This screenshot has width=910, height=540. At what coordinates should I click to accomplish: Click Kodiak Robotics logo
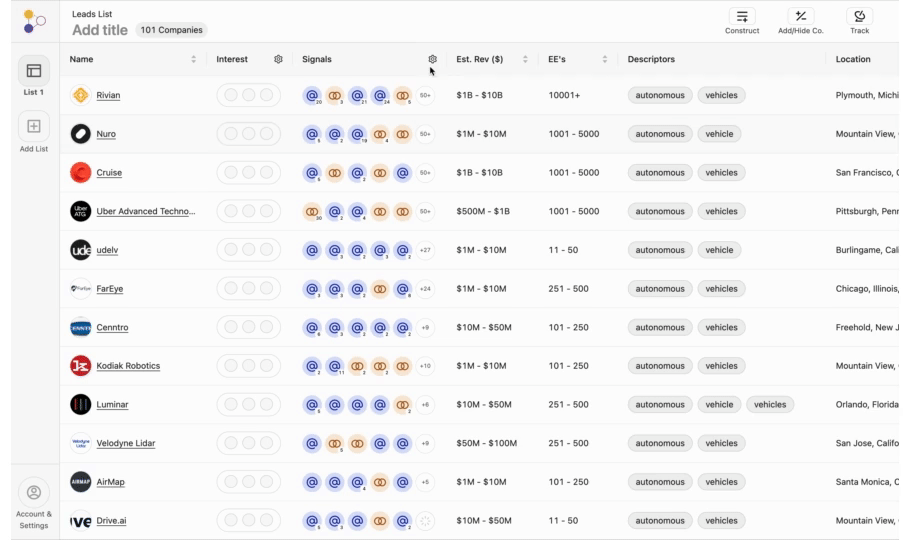pos(81,366)
